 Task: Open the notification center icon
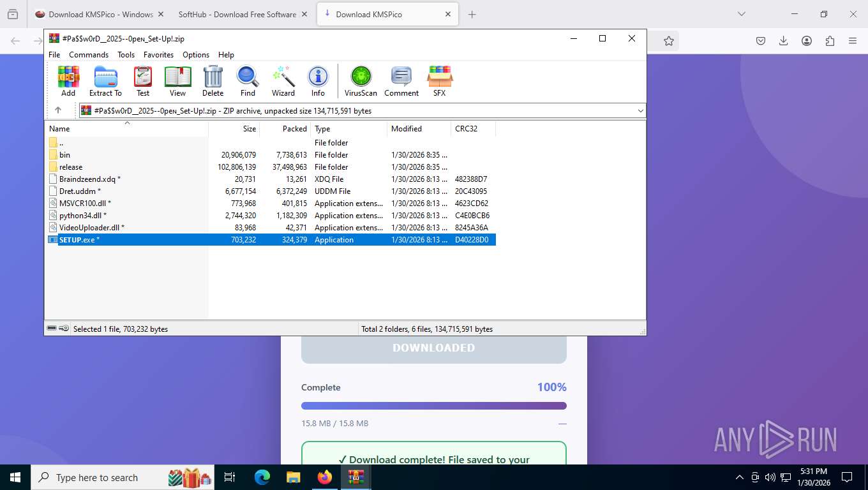tap(847, 477)
